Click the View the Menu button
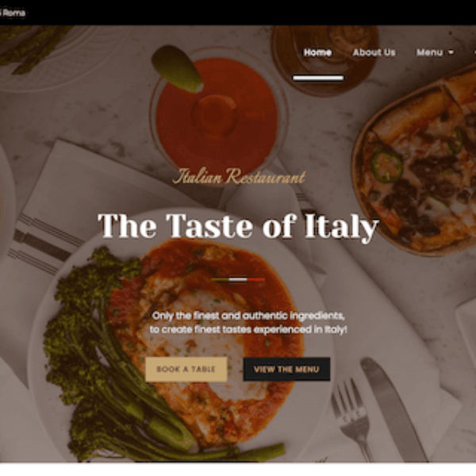This screenshot has width=476, height=476. [x=286, y=369]
